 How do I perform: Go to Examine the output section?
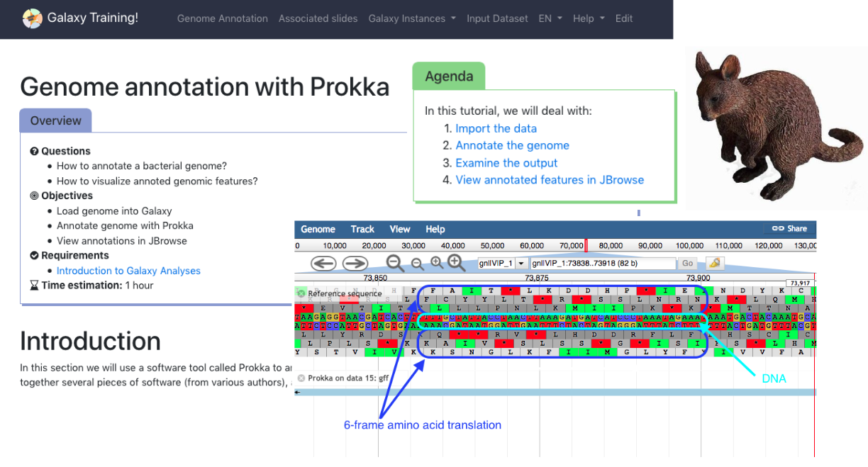[506, 163]
